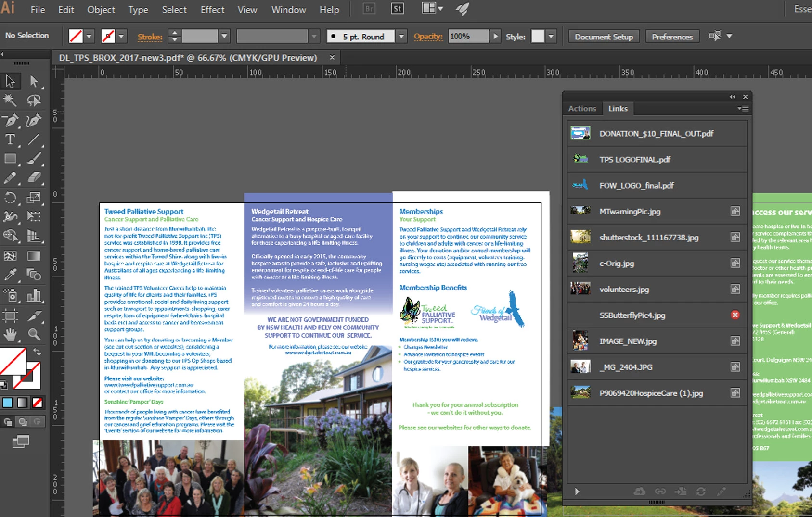Select the Rotate tool
This screenshot has width=812, height=517.
point(10,197)
